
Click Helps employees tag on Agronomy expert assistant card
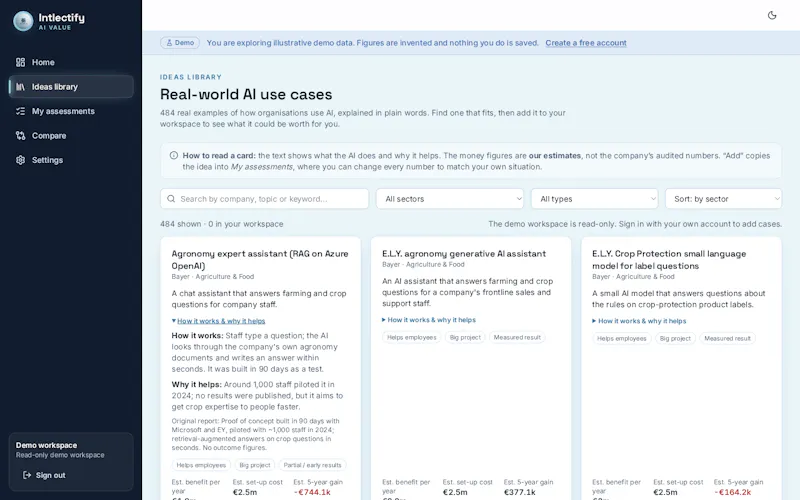(201, 465)
